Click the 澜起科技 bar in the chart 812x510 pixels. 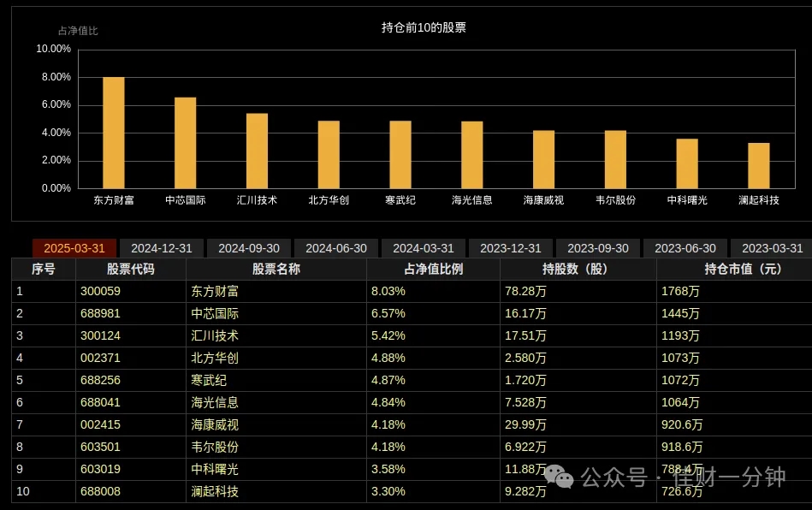click(x=759, y=166)
